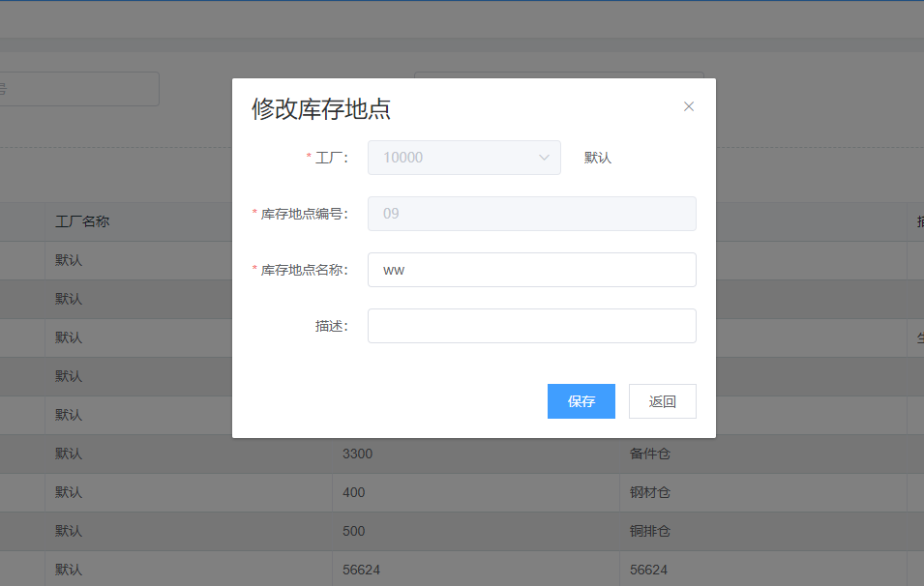924x586 pixels.
Task: Close the 修改库存地点 dialog with the × icon
Action: point(689,106)
